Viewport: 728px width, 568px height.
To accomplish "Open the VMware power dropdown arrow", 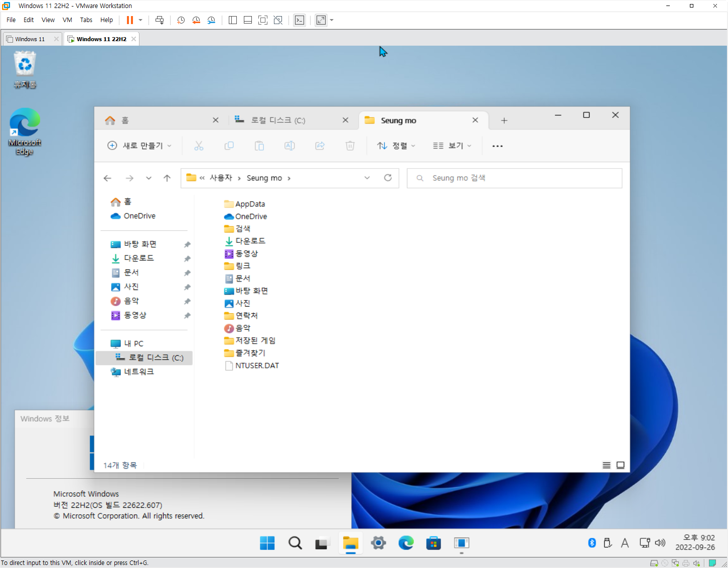I will [x=140, y=20].
